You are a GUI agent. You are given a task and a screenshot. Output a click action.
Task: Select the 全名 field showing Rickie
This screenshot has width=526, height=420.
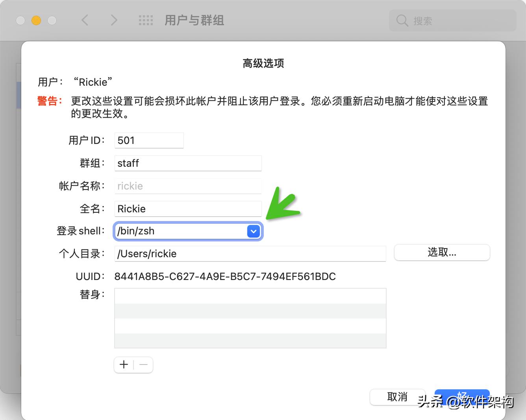pyautogui.click(x=188, y=209)
